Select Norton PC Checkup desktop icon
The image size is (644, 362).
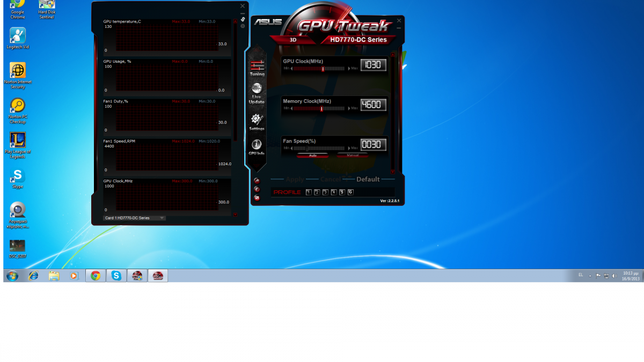tap(18, 111)
